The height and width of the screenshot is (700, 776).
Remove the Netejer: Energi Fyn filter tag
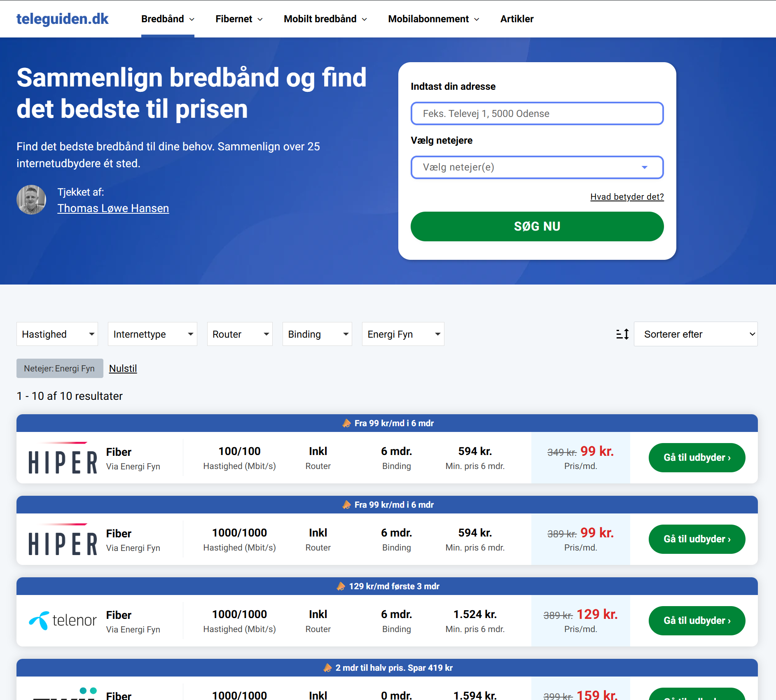(x=60, y=369)
